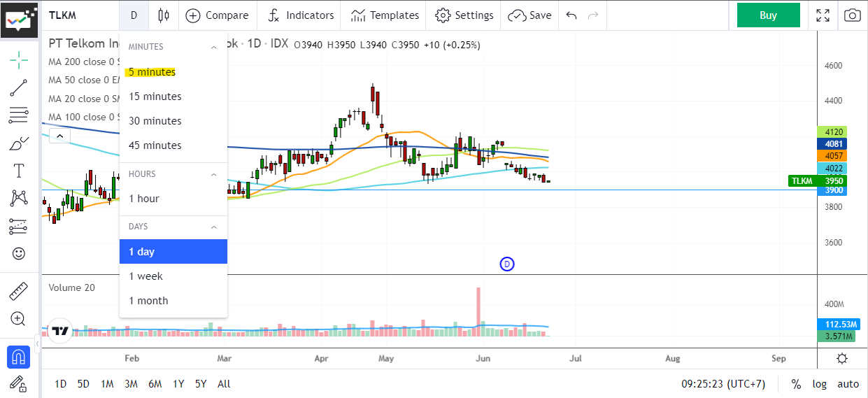This screenshot has width=868, height=398.
Task: Undo the last chart action
Action: click(x=571, y=15)
